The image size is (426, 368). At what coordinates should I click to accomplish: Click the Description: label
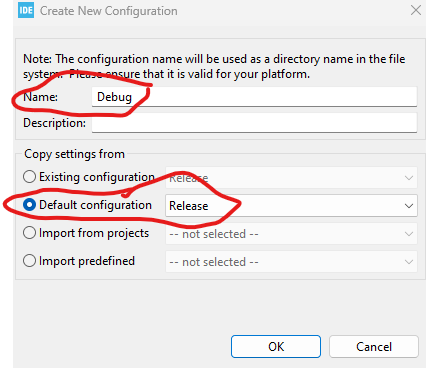pos(54,123)
